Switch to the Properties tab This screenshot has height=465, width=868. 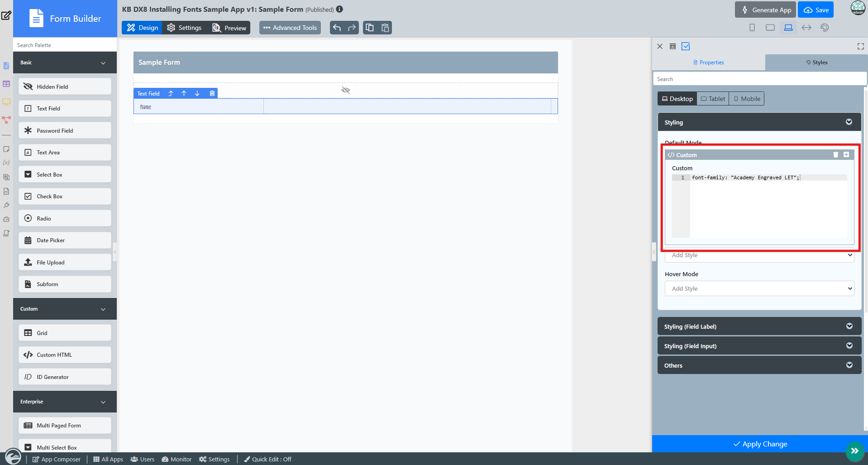coord(709,62)
